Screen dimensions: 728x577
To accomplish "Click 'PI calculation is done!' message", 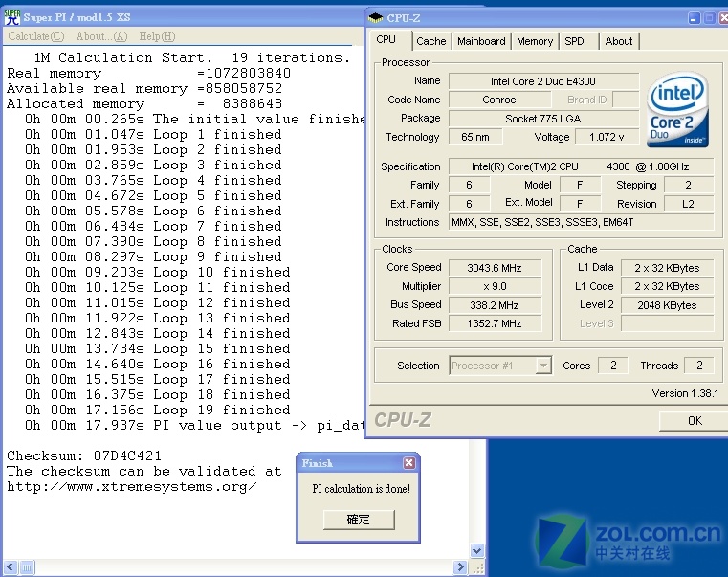I will (362, 489).
